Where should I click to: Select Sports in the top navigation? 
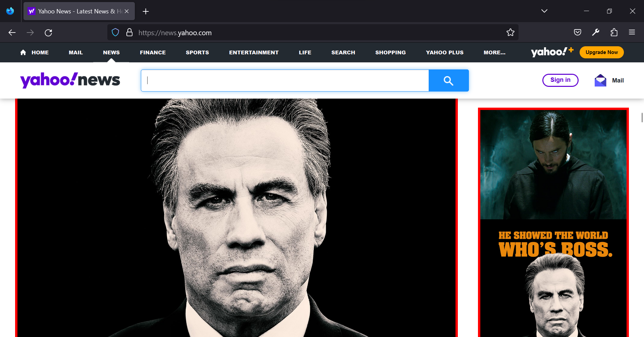pyautogui.click(x=197, y=52)
